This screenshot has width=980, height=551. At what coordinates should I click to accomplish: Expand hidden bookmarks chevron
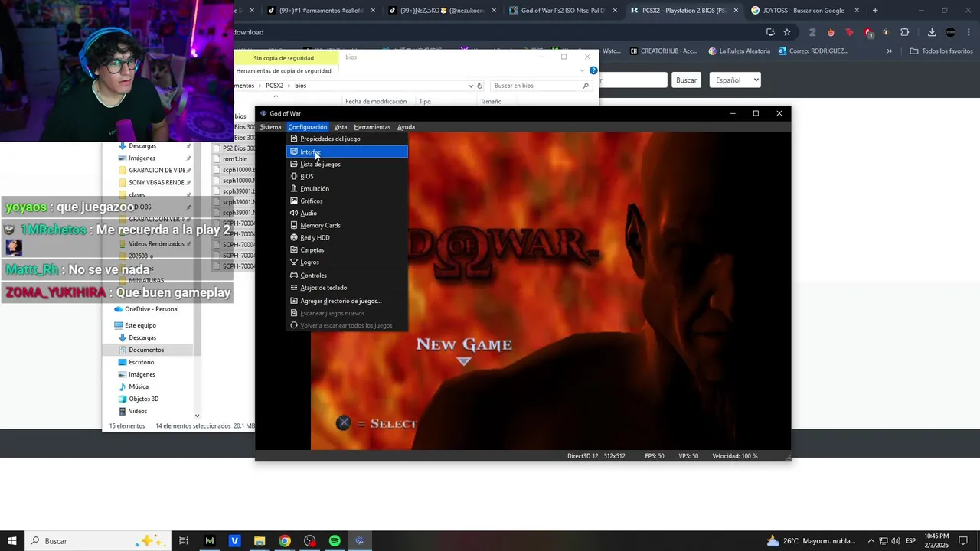pos(889,51)
